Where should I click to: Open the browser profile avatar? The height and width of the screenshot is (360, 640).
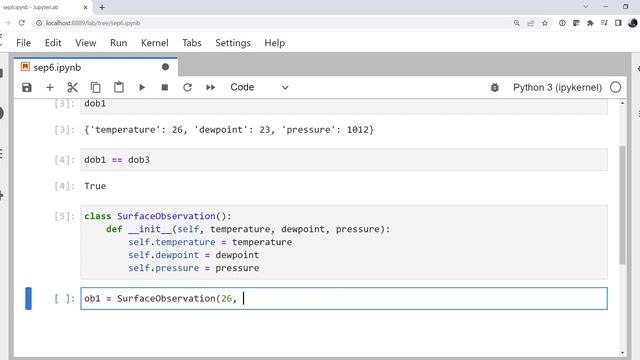[633, 23]
